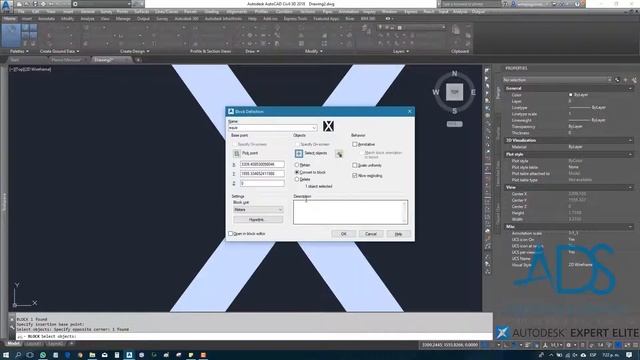Click the Description box scrollbar
The height and width of the screenshot is (360, 640).
[x=404, y=212]
